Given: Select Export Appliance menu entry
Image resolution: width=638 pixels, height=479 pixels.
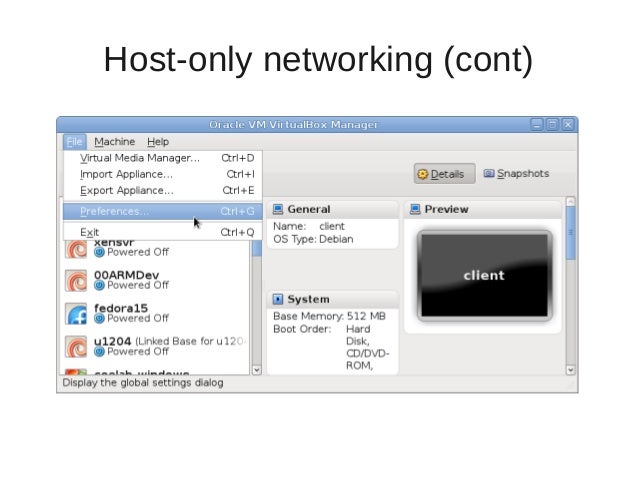Looking at the screenshot, I should coord(163,190).
